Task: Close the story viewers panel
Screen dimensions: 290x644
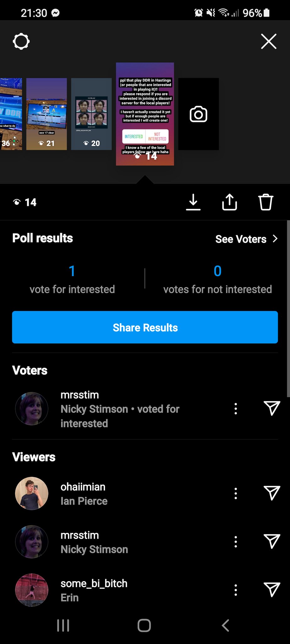Action: (269, 42)
